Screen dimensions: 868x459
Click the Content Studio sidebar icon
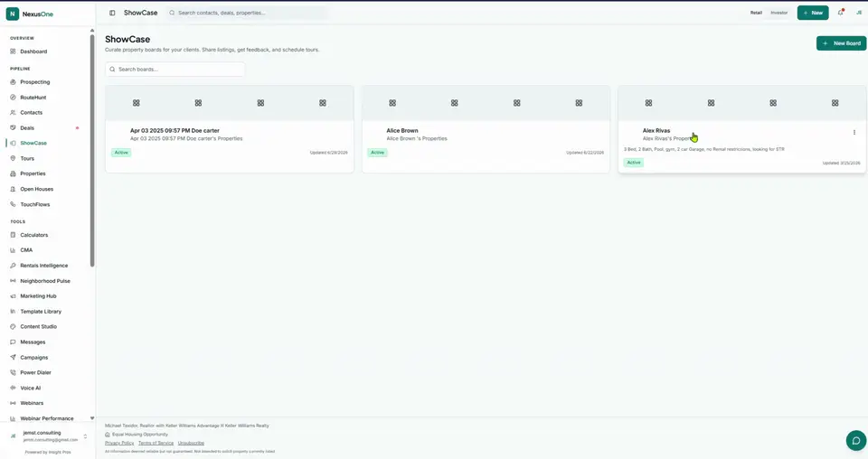pyautogui.click(x=13, y=326)
